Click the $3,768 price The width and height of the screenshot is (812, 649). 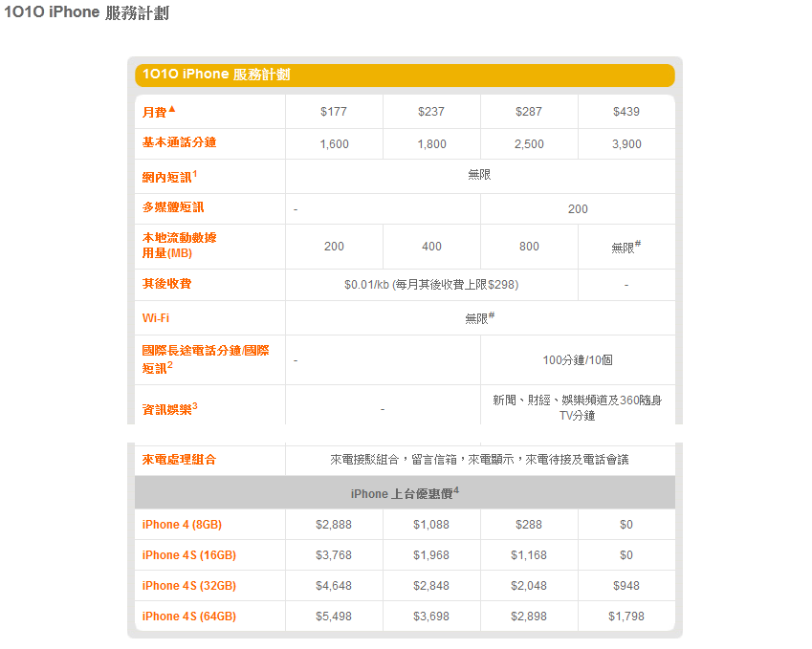[x=334, y=555]
